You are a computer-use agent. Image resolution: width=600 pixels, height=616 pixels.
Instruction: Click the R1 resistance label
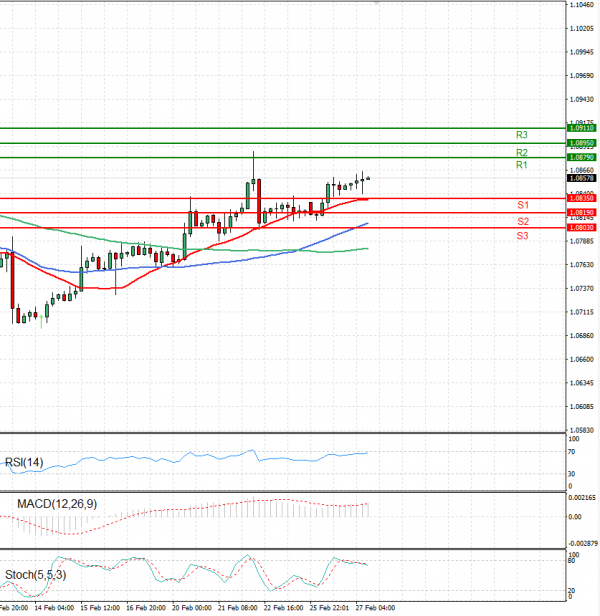click(x=521, y=165)
